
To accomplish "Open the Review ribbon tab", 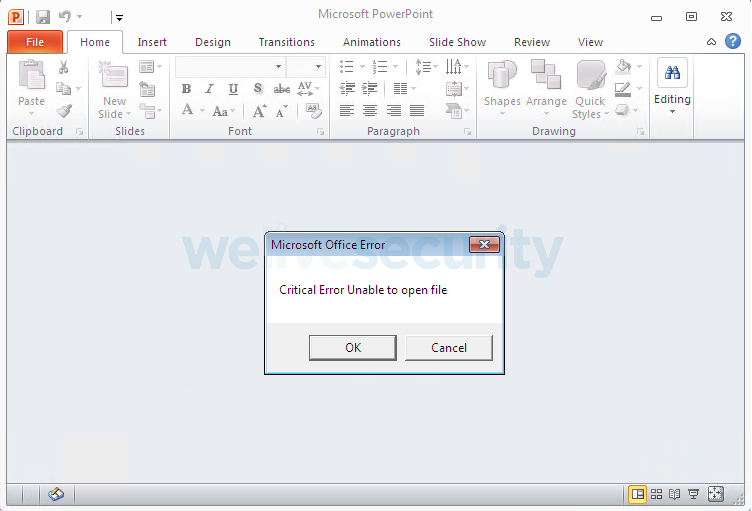I will tap(532, 42).
